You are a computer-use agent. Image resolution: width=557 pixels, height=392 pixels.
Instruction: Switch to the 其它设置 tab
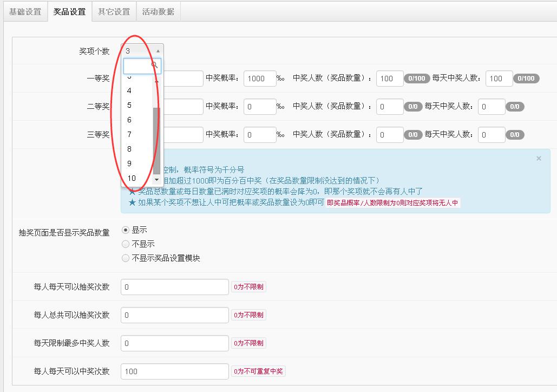coord(114,11)
